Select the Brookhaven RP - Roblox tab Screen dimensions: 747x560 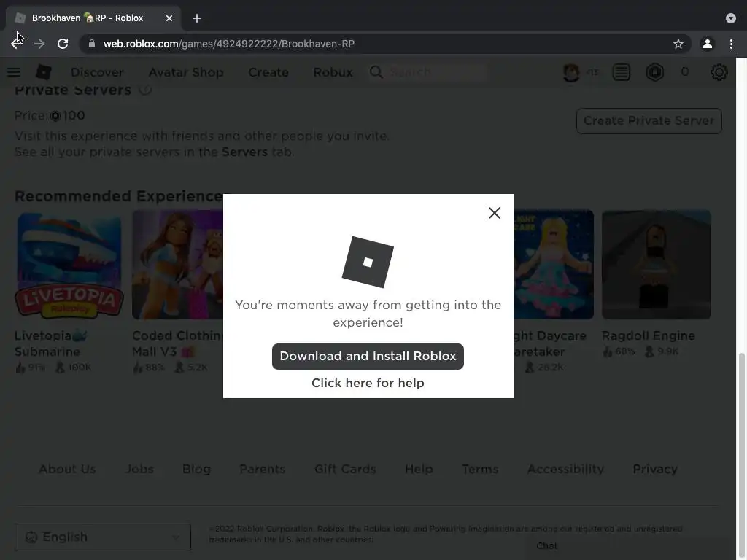(x=93, y=18)
